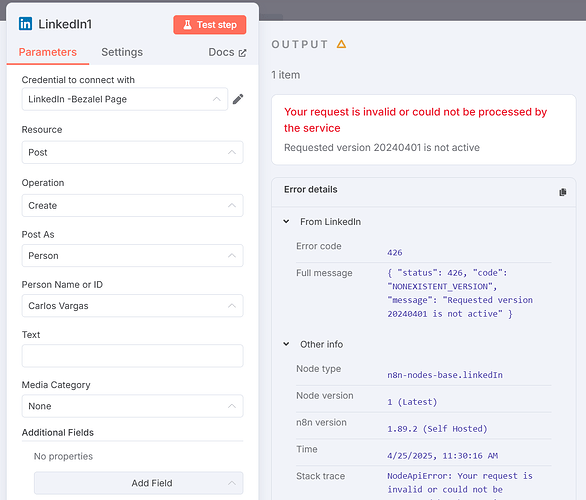Click the Add Field dropdown button
This screenshot has width=586, height=500.
pos(139,483)
